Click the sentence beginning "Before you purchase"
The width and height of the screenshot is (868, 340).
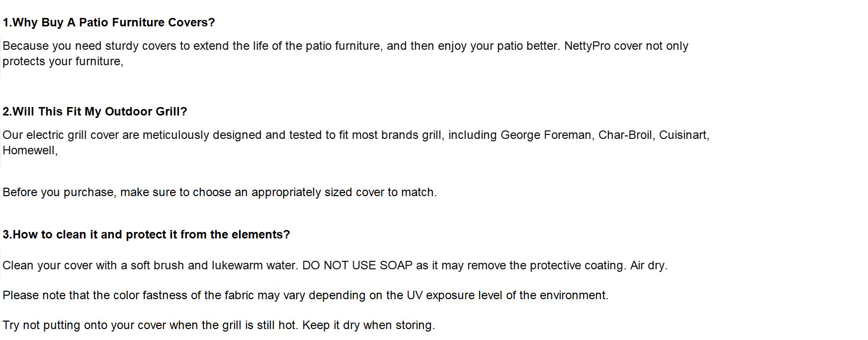219,192
